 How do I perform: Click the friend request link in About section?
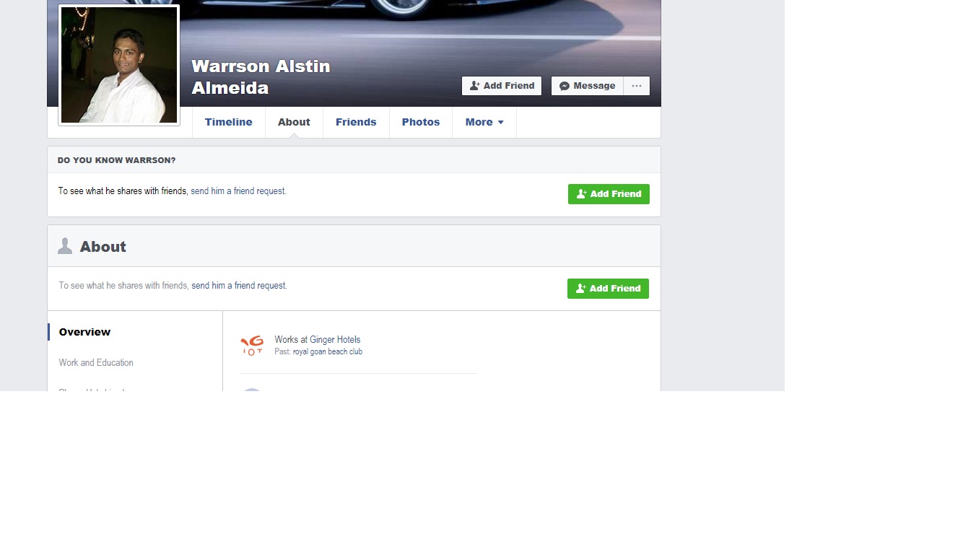239,286
